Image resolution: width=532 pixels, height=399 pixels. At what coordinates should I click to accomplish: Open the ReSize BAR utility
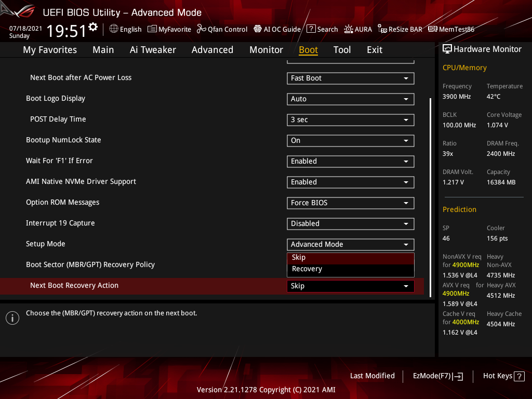click(x=400, y=29)
